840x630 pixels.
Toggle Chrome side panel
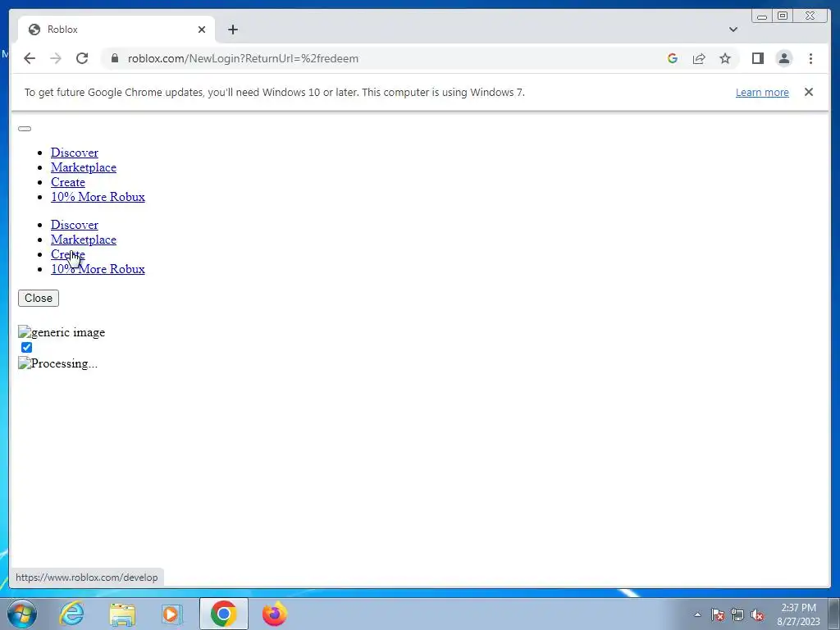[757, 58]
